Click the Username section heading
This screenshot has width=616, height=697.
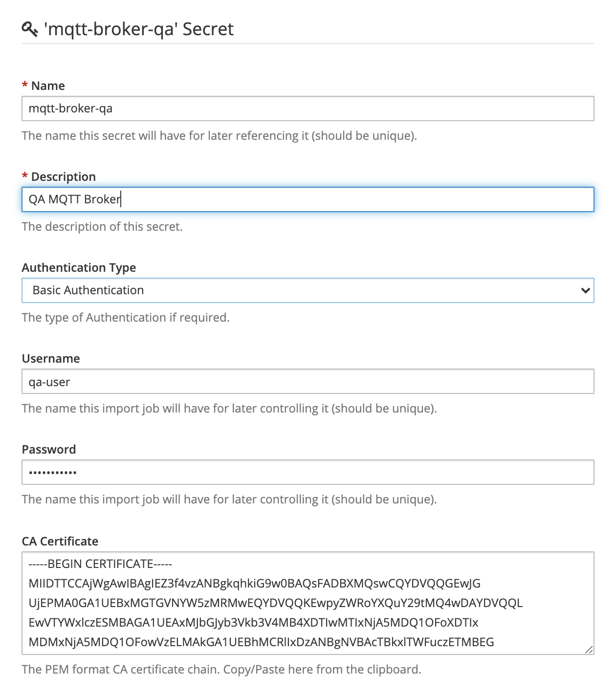[x=50, y=358]
